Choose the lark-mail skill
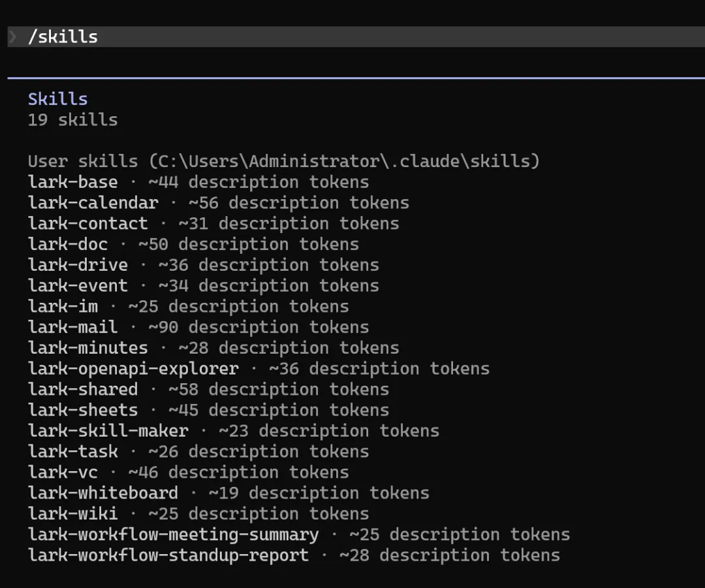The image size is (705, 588). pos(73,328)
